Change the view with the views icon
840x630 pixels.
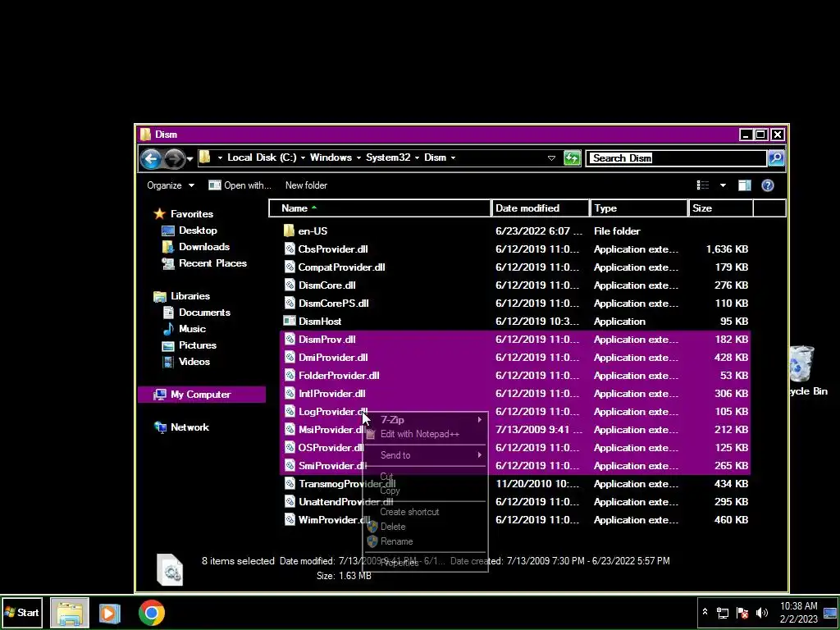(x=703, y=185)
